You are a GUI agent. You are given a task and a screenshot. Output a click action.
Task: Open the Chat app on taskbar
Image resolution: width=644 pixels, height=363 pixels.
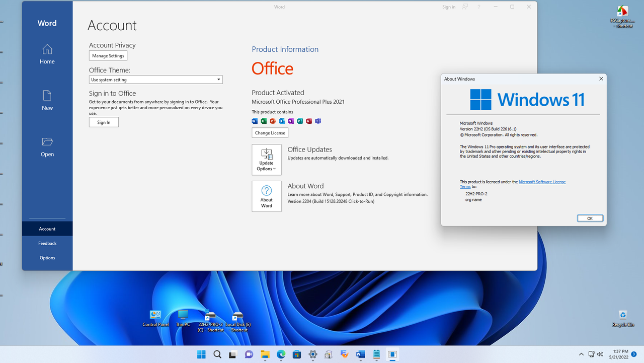click(x=249, y=354)
